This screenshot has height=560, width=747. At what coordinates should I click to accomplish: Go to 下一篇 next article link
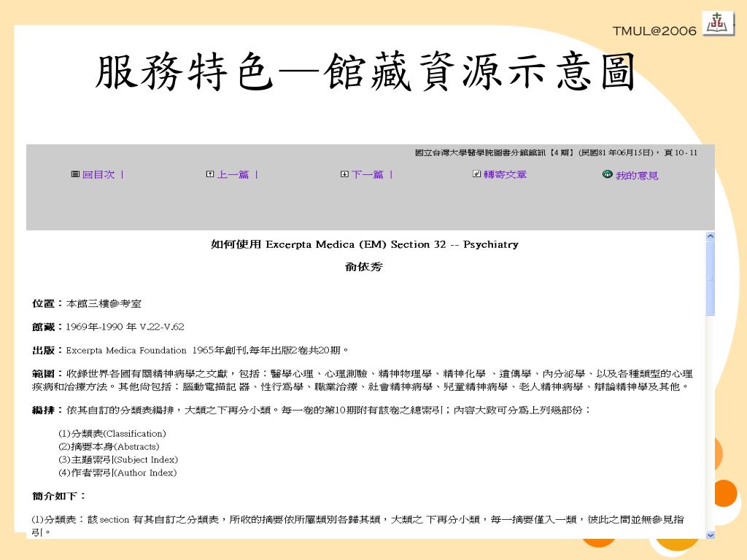coord(368,175)
